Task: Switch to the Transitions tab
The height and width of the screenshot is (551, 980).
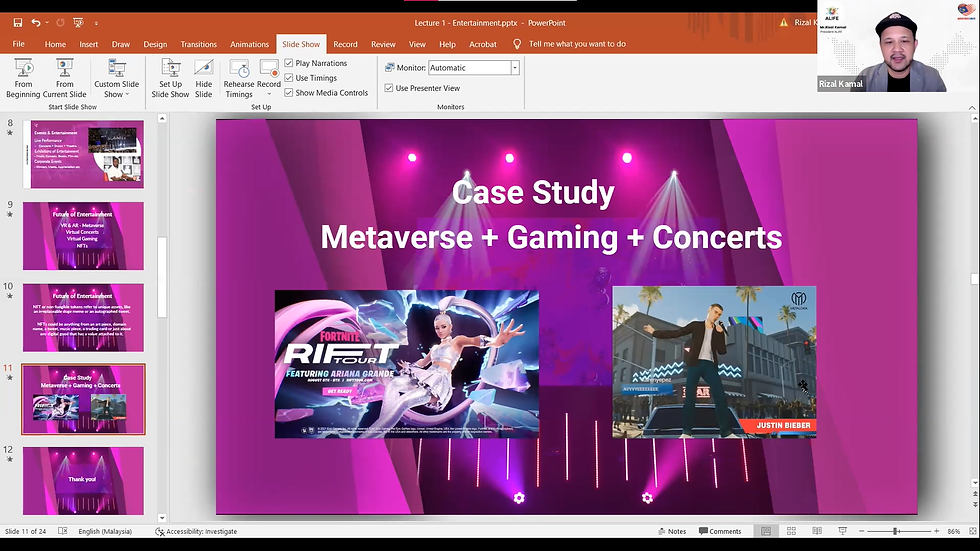Action: click(199, 44)
